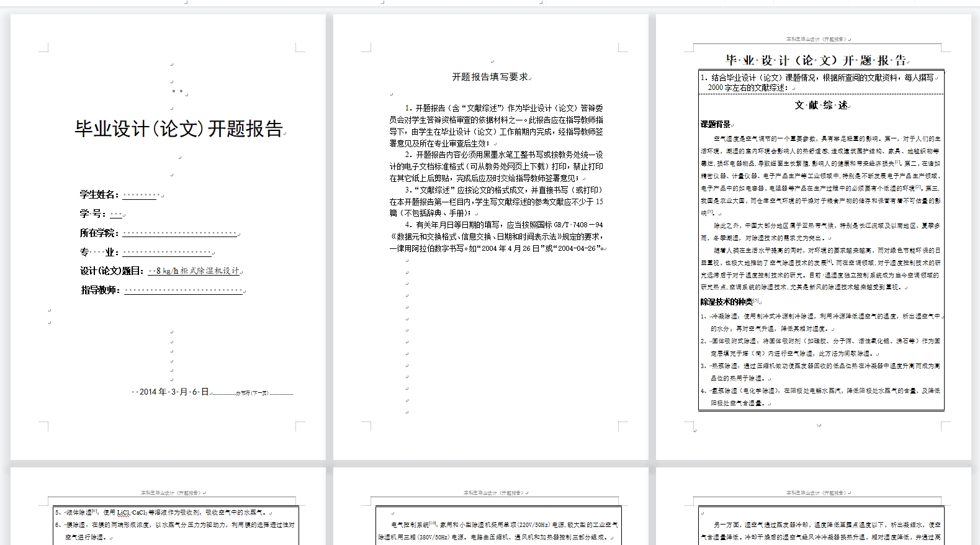Click the 文献综述 heading
The image size is (980, 545).
(821, 105)
